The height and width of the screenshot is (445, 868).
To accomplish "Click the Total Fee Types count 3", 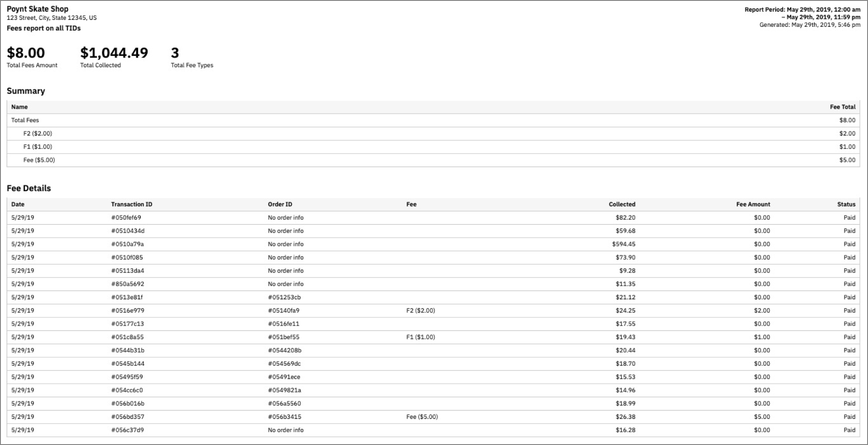I will pos(175,53).
